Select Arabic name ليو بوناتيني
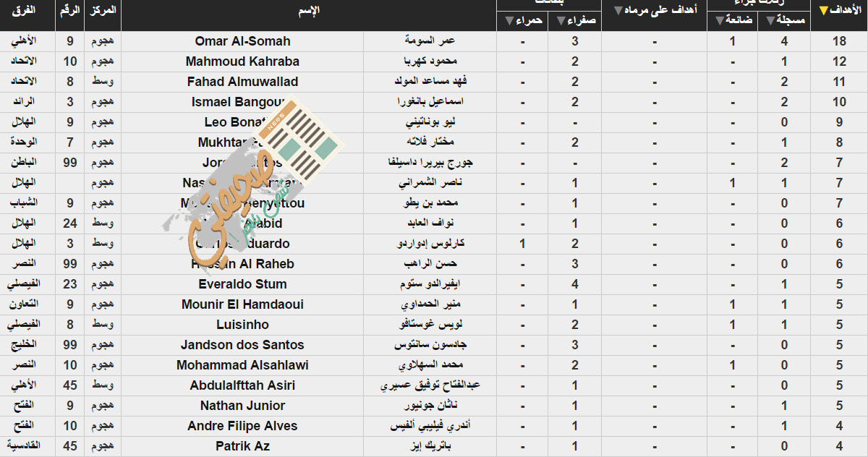The height and width of the screenshot is (457, 868). (430, 122)
